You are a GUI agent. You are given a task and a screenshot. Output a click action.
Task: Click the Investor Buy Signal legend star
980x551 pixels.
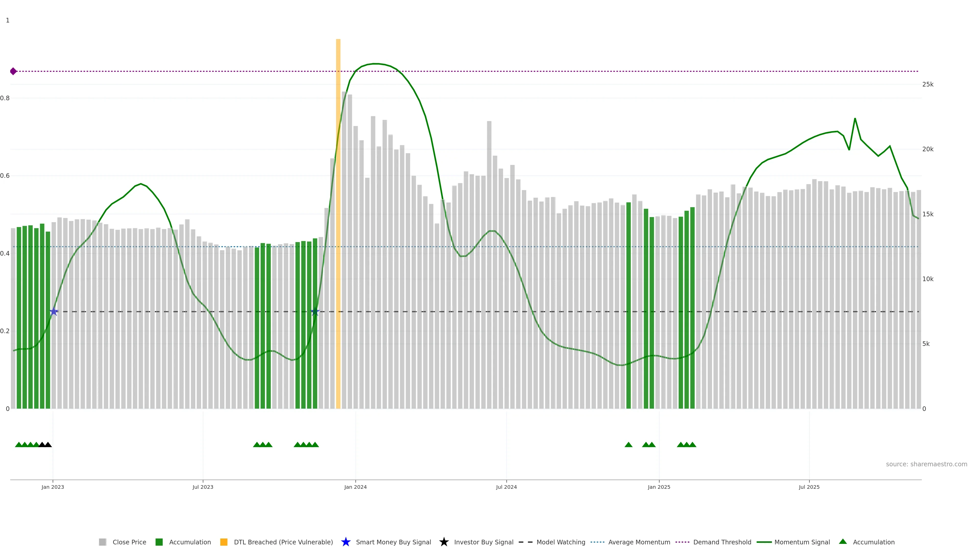coord(444,542)
